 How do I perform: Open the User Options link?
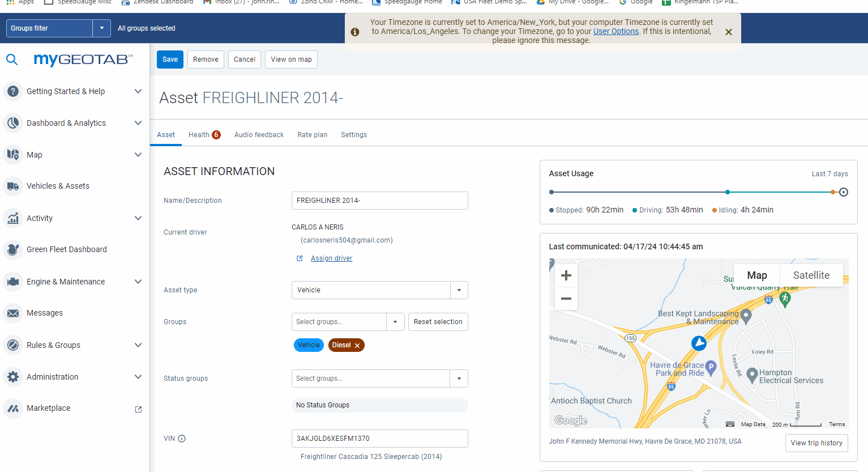pyautogui.click(x=616, y=32)
